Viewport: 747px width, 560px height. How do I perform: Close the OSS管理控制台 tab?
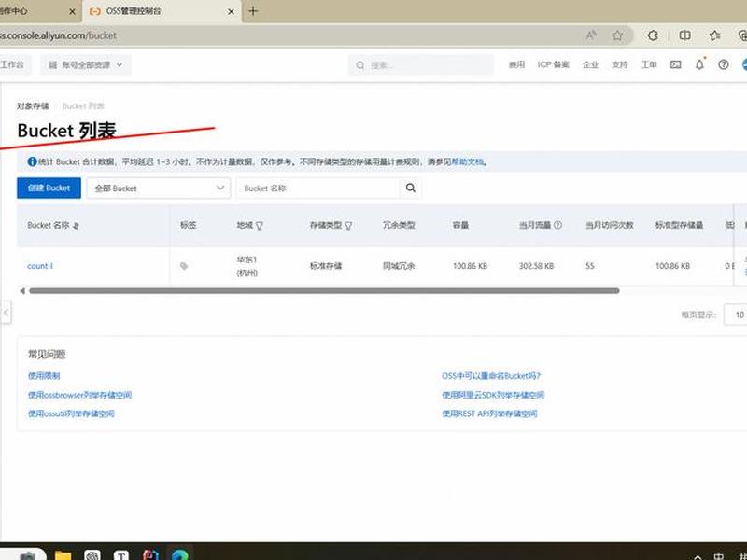coord(231,11)
